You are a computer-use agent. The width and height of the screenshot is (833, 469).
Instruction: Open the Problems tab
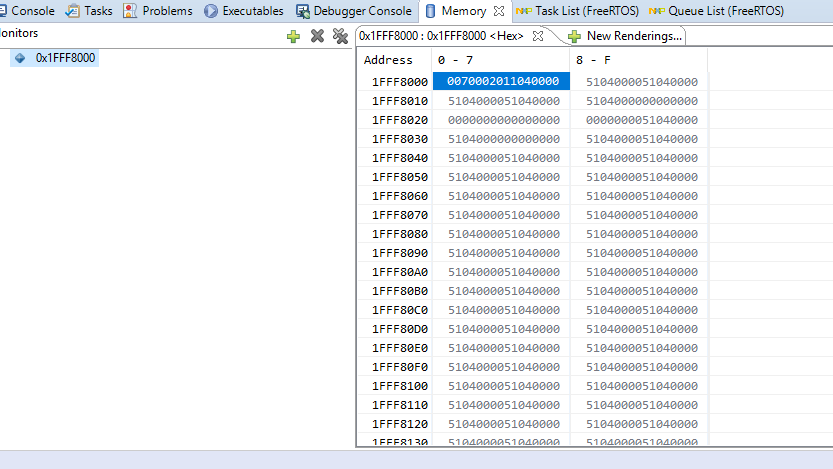click(158, 11)
